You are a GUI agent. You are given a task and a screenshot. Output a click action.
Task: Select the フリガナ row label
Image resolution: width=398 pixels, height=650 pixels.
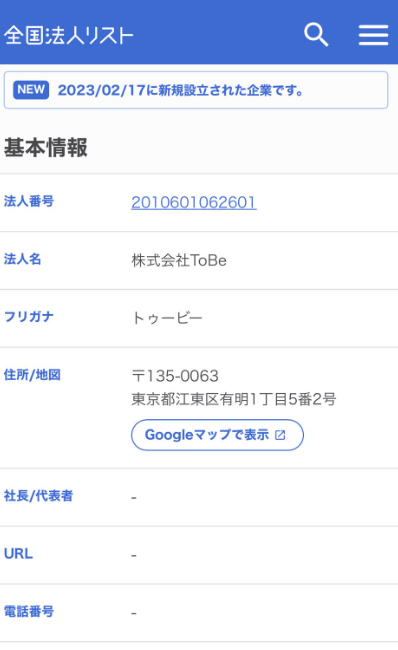point(29,317)
